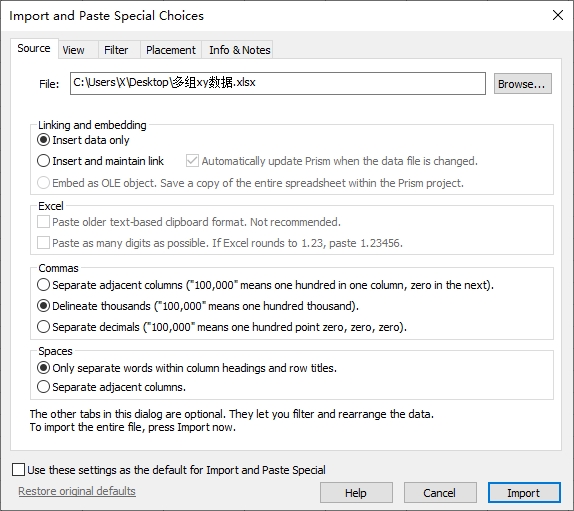Click the Browse button

pyautogui.click(x=522, y=84)
